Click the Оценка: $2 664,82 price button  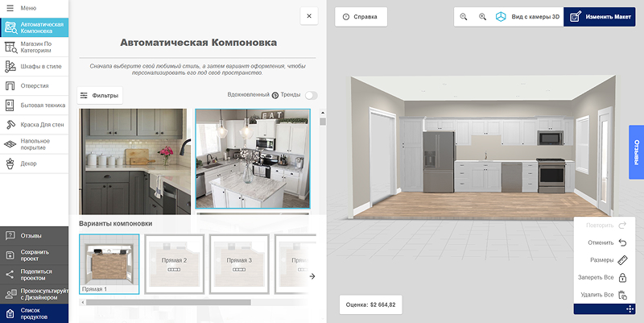371,305
